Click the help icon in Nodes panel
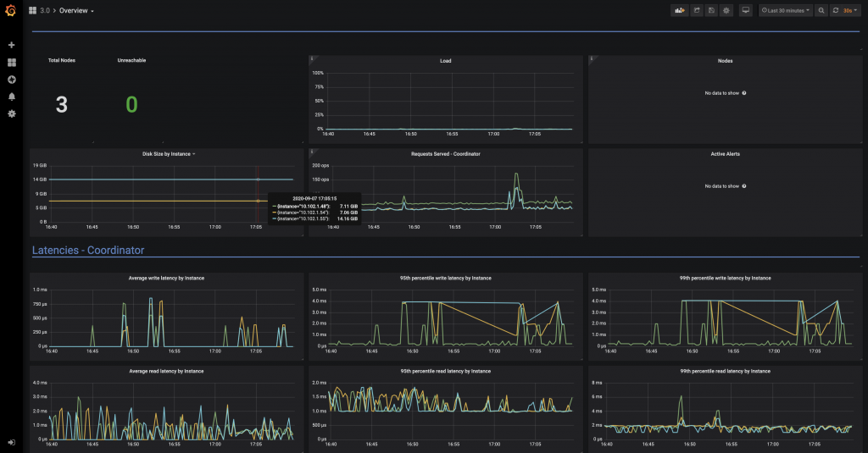This screenshot has height=453, width=868. [744, 93]
